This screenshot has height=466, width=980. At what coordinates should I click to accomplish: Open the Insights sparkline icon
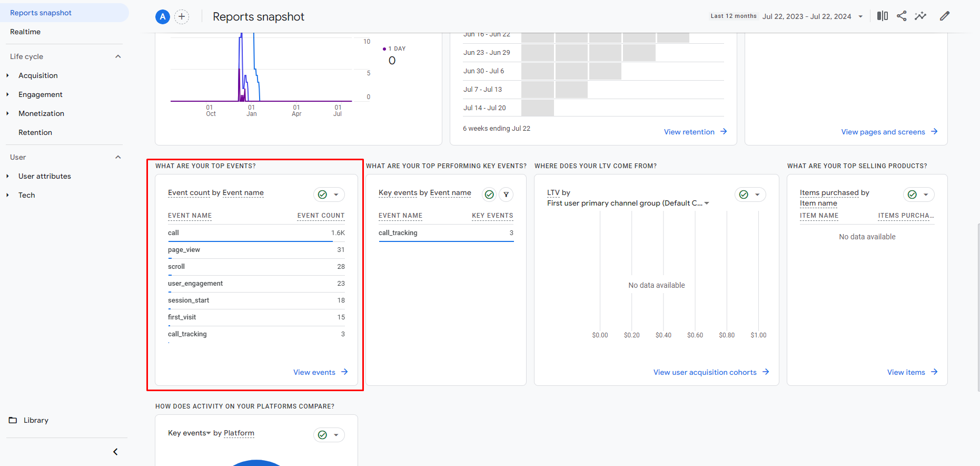point(920,16)
